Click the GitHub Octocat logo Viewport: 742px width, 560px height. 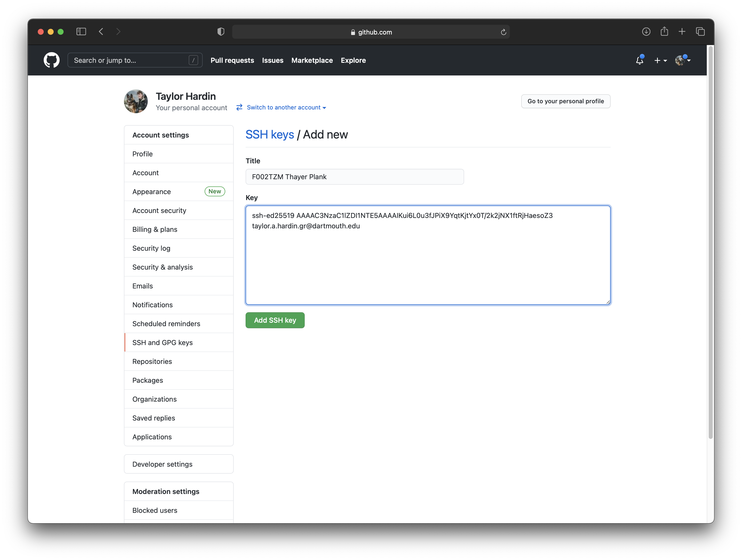tap(51, 60)
